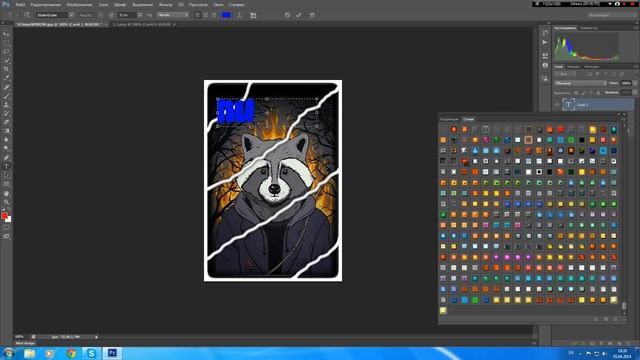Image resolution: width=640 pixels, height=360 pixels.
Task: Select the History Brush tool
Action: pos(6,113)
